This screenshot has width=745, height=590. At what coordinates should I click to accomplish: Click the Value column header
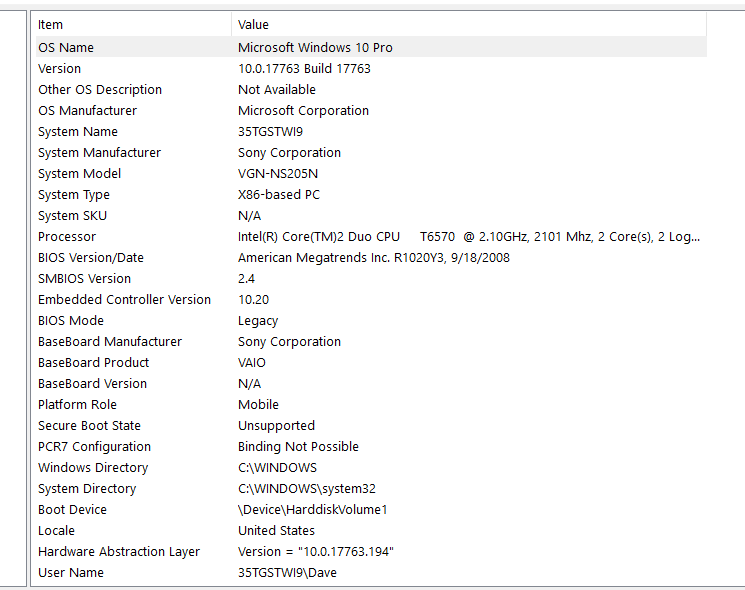point(253,25)
